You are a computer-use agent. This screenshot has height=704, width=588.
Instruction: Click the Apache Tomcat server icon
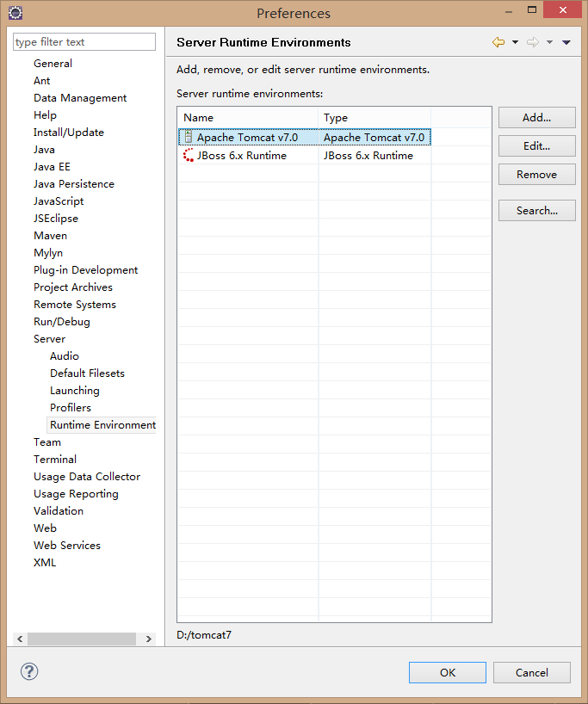(188, 138)
